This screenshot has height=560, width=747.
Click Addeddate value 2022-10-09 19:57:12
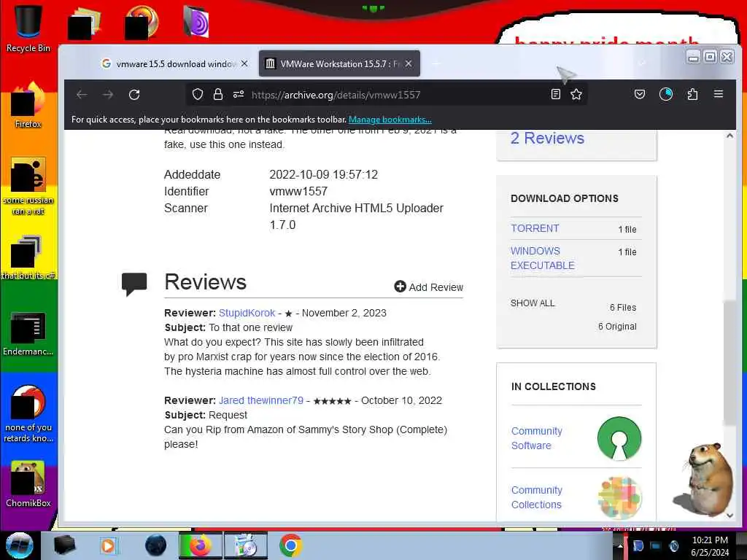tap(323, 175)
